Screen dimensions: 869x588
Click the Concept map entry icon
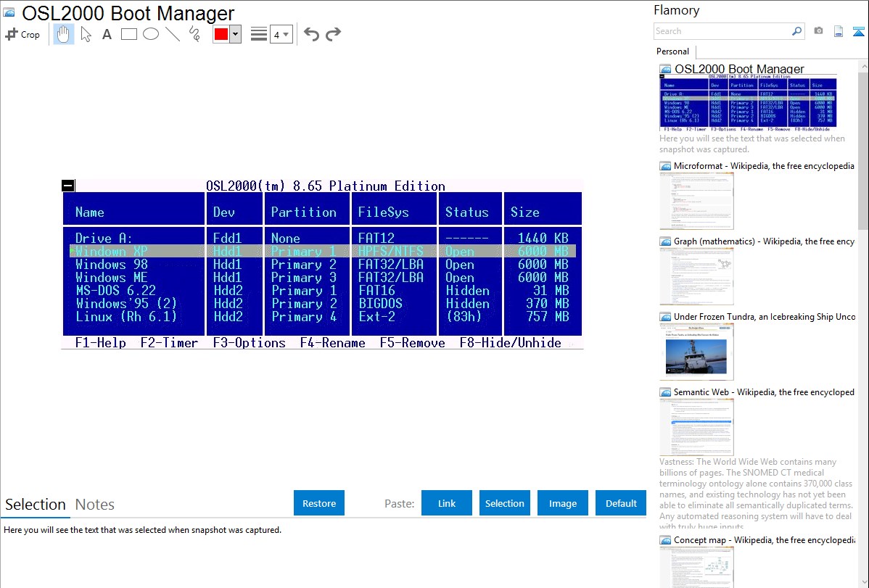(x=665, y=540)
